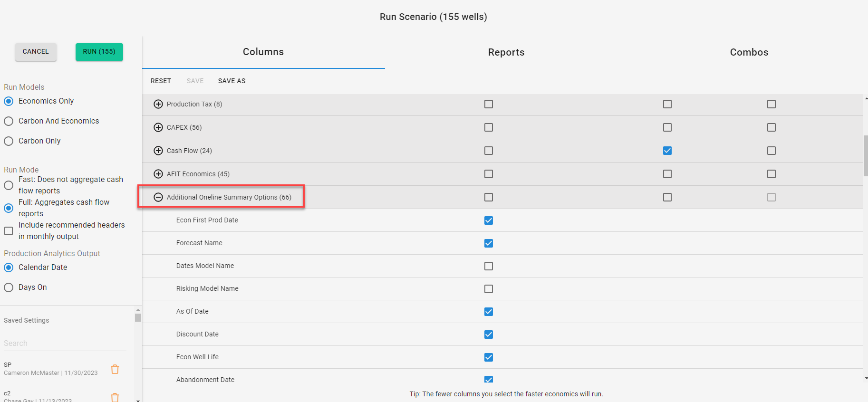Select Carbon And Economics run model
868x402 pixels.
(x=9, y=121)
